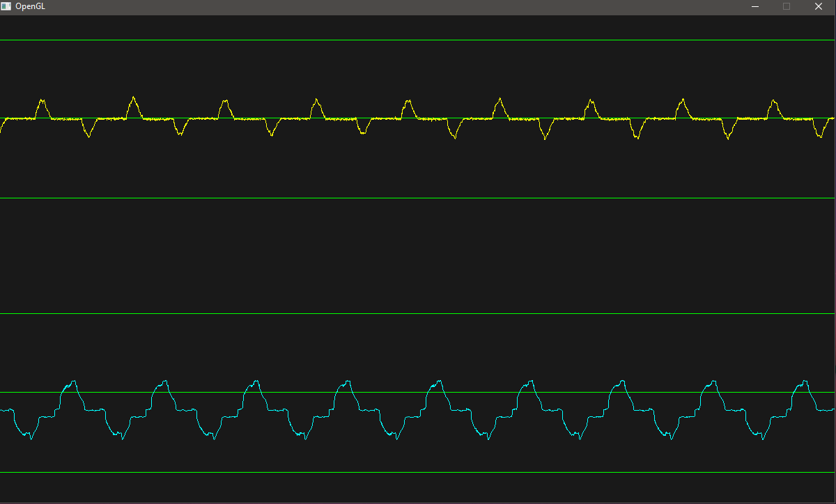Click the leftmost upward peak of yellow waveform
This screenshot has height=504, width=836.
click(x=41, y=100)
